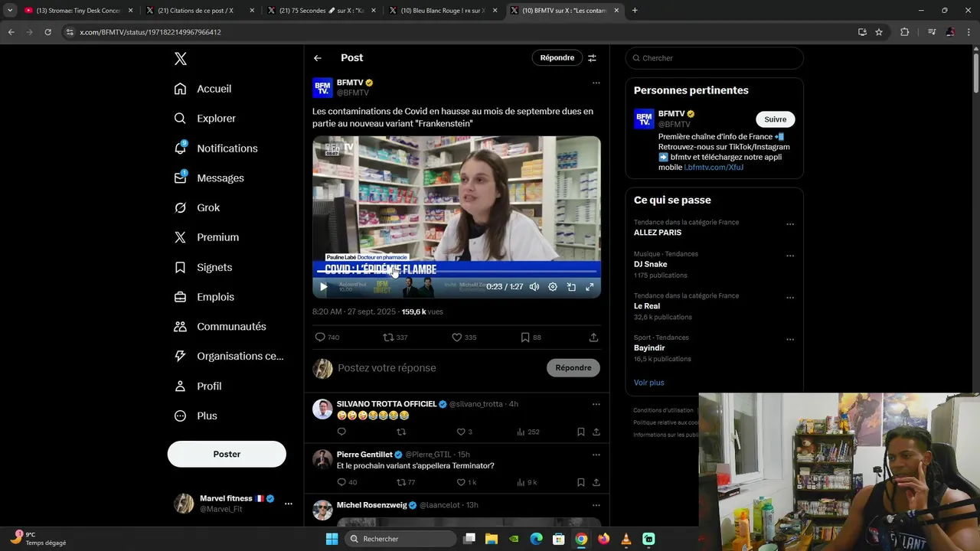Screen dimensions: 980x551
Task: Open Profil page
Action: [x=198, y=386]
